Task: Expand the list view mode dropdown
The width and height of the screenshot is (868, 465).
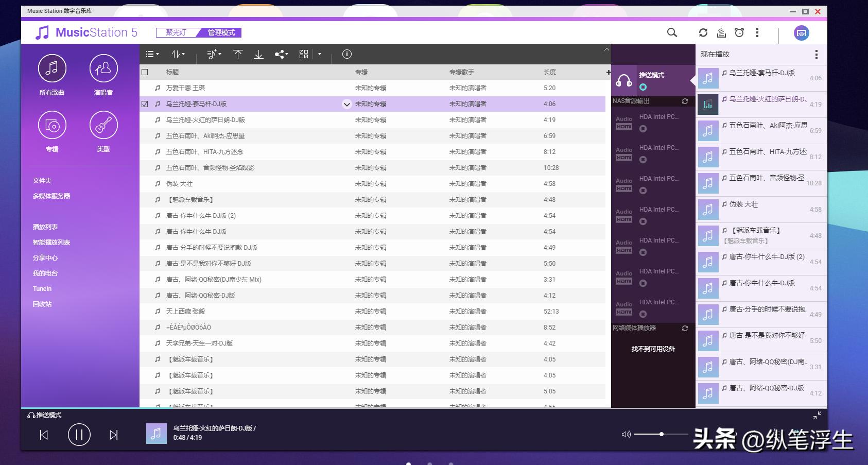Action: click(152, 54)
